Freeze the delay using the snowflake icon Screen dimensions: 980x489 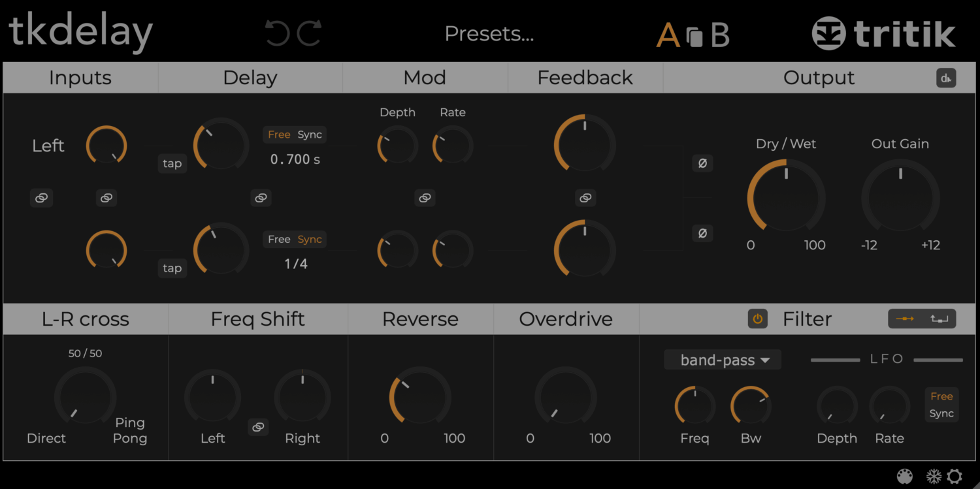click(934, 475)
